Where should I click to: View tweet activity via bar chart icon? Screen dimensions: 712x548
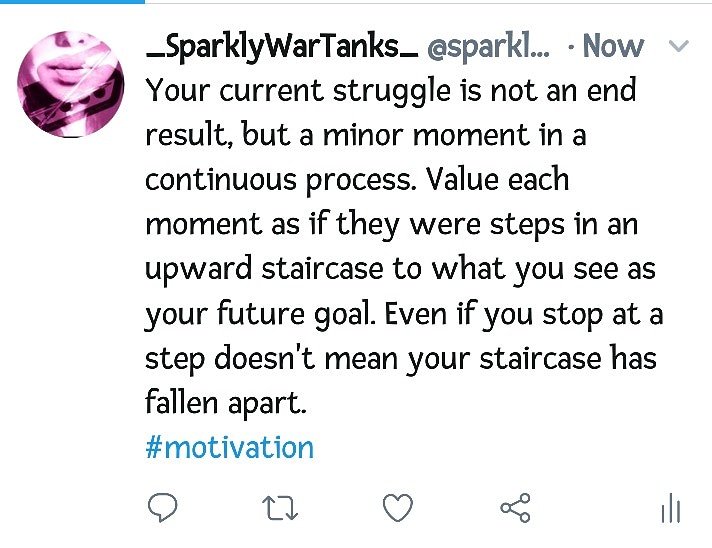[x=670, y=509]
